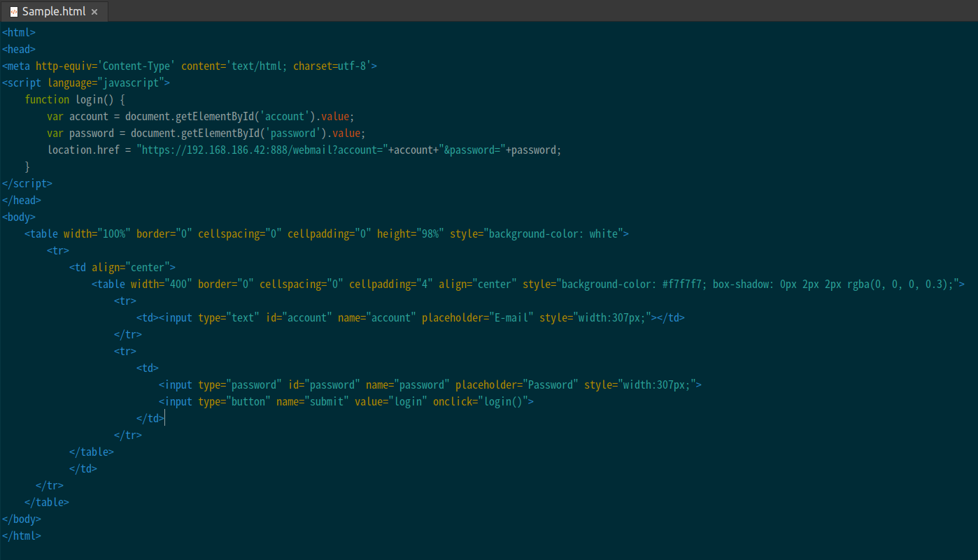Select the Sample.html tab label
The width and height of the screenshot is (978, 560).
click(x=54, y=12)
